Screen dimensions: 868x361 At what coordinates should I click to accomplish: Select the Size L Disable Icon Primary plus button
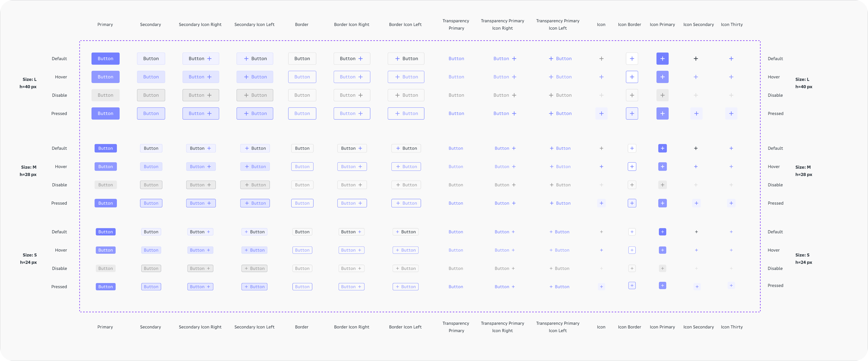point(662,95)
